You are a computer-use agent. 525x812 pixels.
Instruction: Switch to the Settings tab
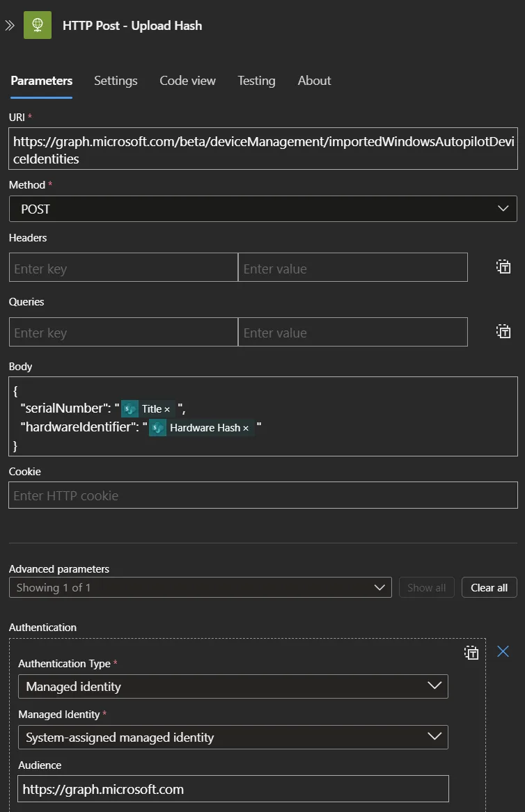(116, 81)
